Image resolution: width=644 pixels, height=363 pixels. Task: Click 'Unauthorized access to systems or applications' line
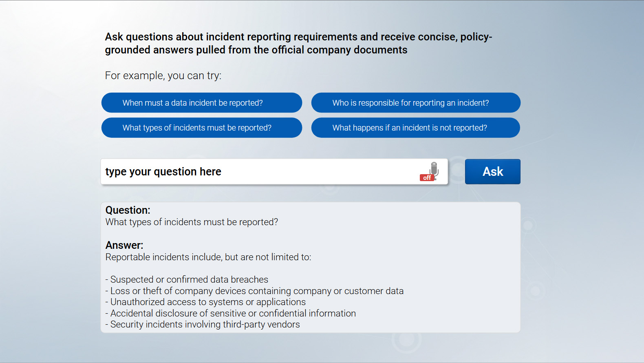click(206, 302)
